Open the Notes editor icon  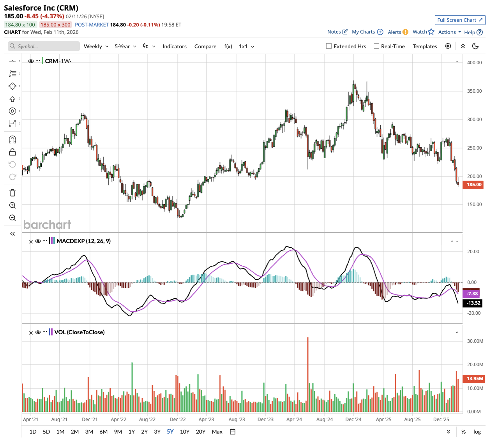point(345,32)
